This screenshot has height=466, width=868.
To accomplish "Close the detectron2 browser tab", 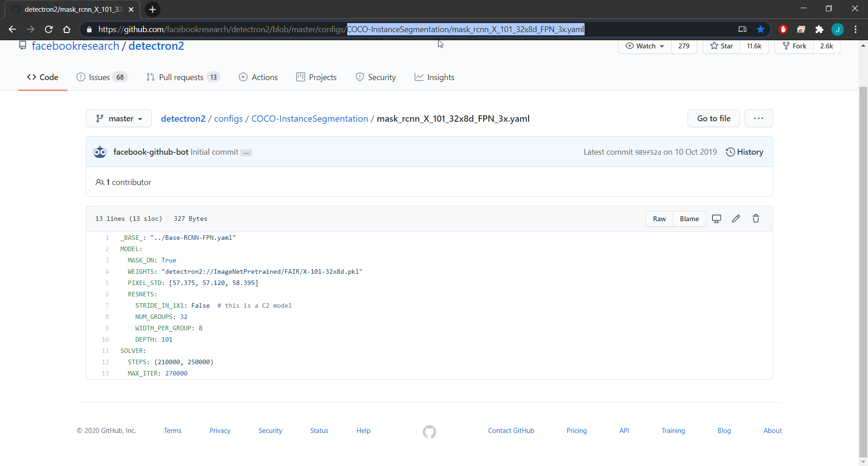I will [x=131, y=10].
